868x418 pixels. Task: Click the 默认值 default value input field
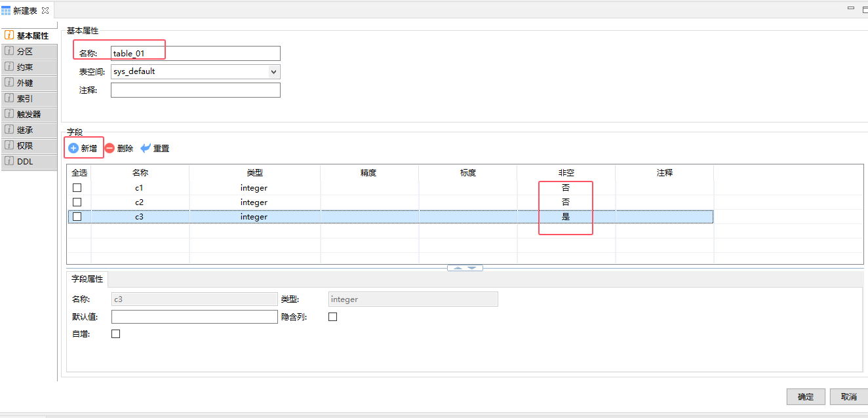click(194, 316)
